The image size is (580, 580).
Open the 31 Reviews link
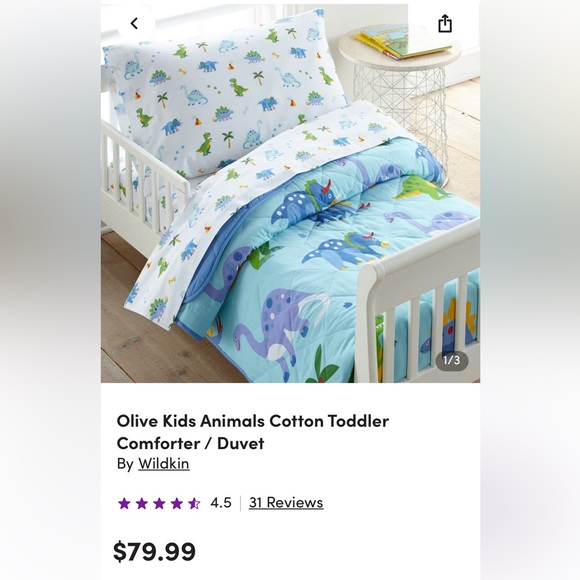pos(286,503)
